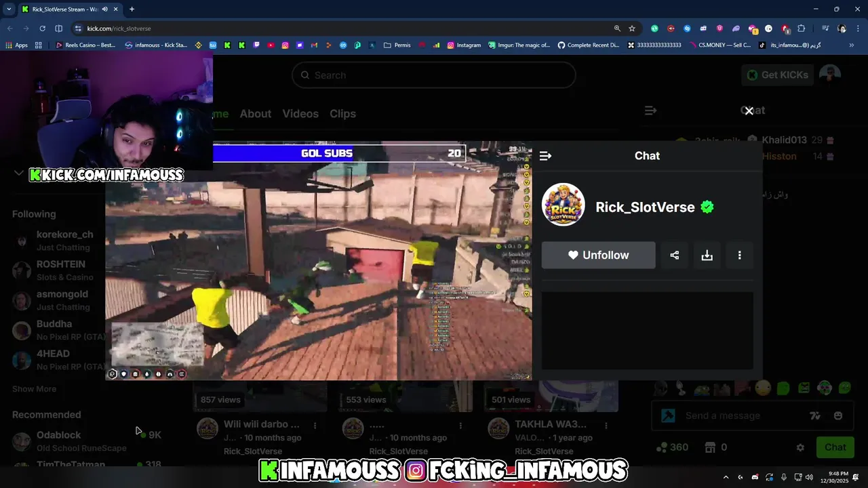The image size is (868, 488).
Task: Click the moderator hammer badge icon in chat
Action: pos(668,415)
